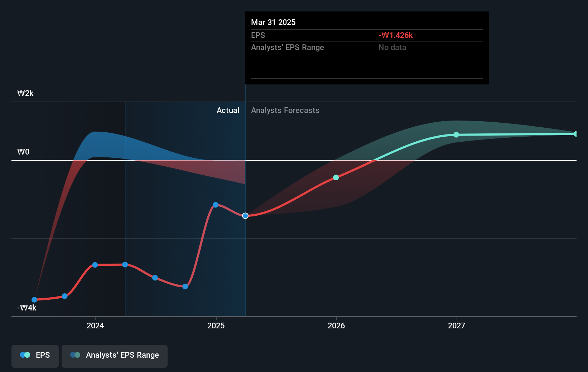Image resolution: width=588 pixels, height=372 pixels.
Task: Click the 2027 forecast EPS data point
Action: [x=456, y=135]
